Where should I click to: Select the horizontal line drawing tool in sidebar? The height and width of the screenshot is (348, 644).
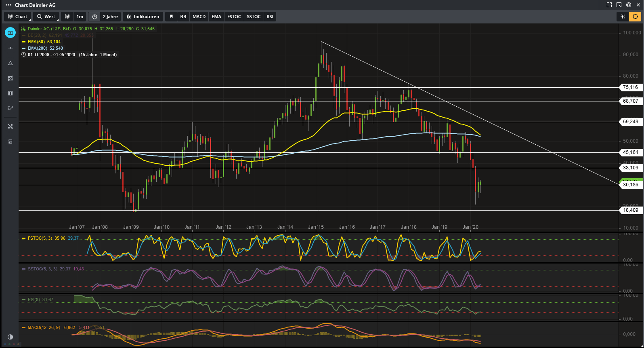(x=10, y=48)
